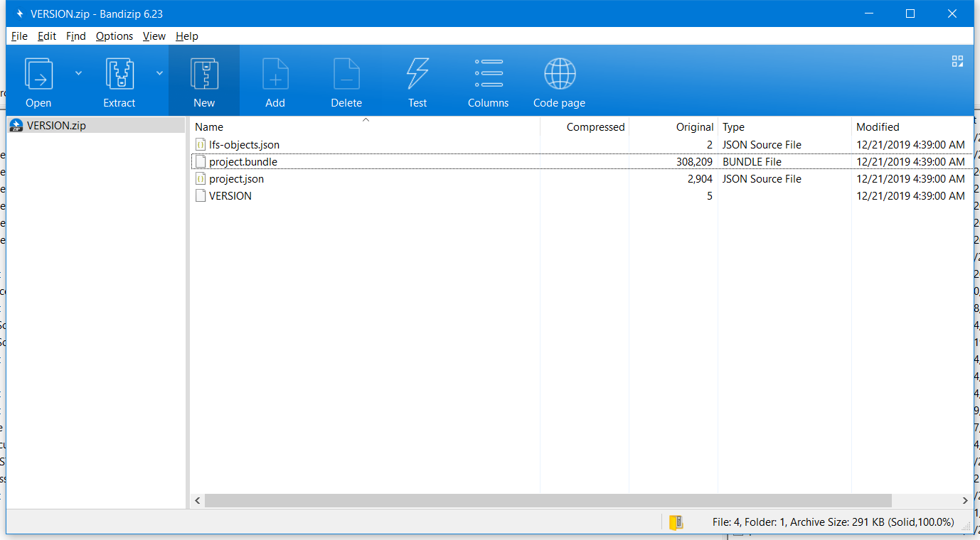Click the 308,209 original size value
The width and height of the screenshot is (980, 540).
click(694, 161)
